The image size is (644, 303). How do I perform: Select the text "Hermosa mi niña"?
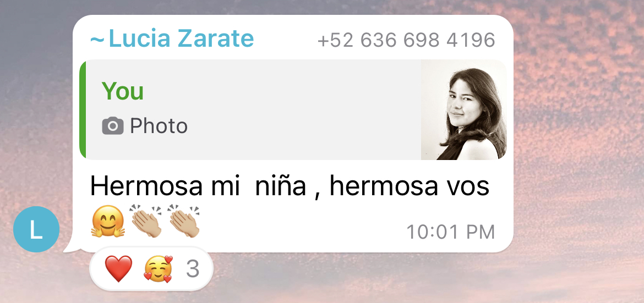[x=198, y=185]
